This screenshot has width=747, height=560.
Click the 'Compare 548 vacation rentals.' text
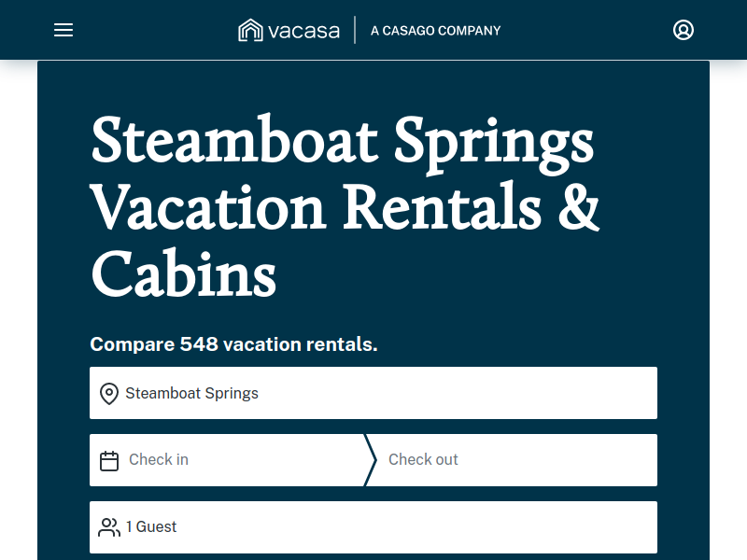point(234,344)
